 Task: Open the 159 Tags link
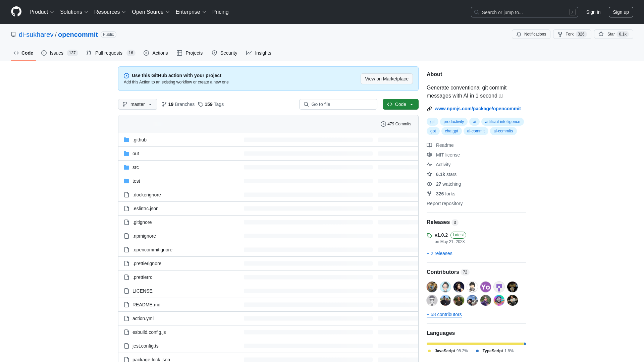click(211, 104)
